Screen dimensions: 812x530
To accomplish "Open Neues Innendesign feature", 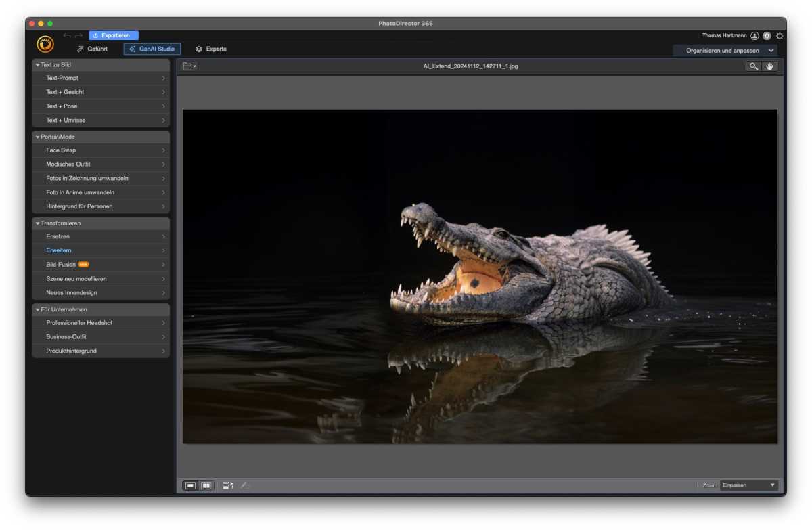I will coord(101,293).
